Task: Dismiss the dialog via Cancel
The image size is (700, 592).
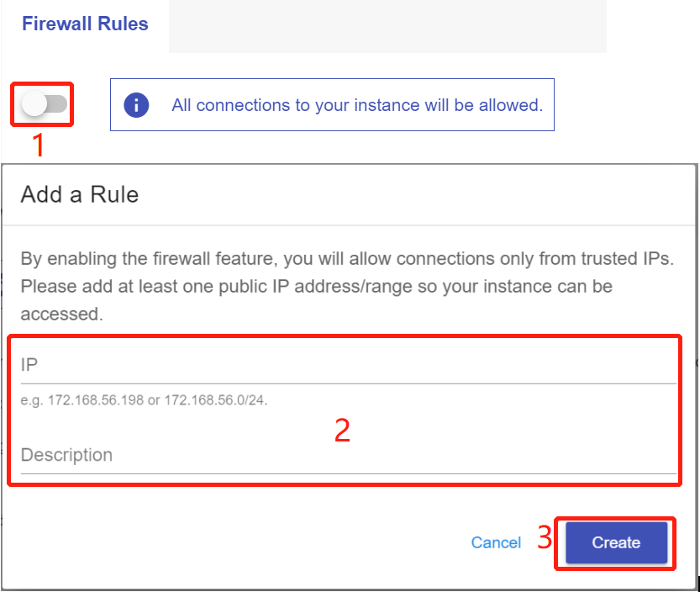Action: pyautogui.click(x=496, y=543)
